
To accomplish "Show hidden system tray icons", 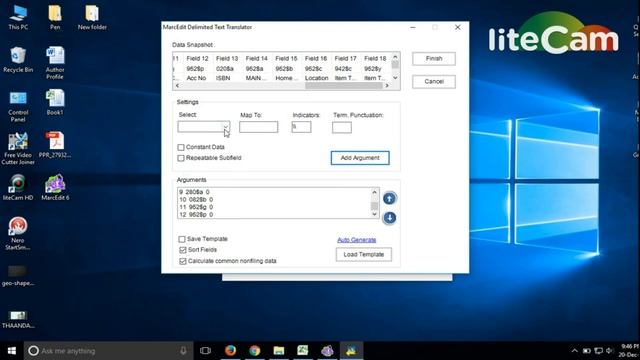I will pyautogui.click(x=574, y=351).
